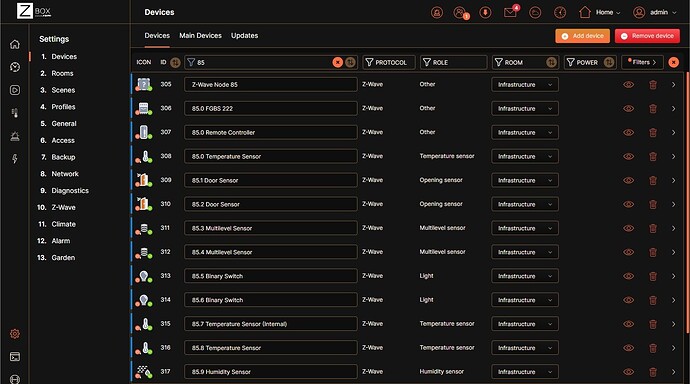Viewport: 690px width, 384px height.
Task: Hide the 85.5 Binary Switch via eye icon
Action: (x=629, y=276)
